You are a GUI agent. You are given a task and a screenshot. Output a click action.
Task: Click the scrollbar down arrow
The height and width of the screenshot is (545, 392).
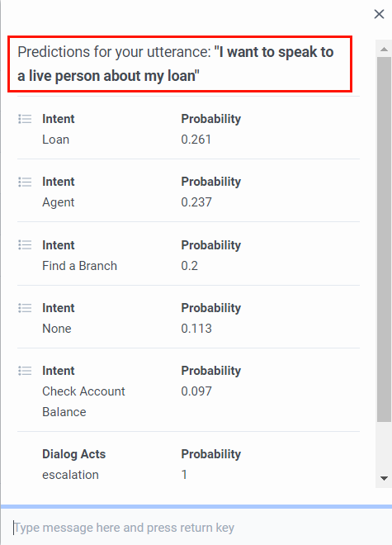[384, 478]
